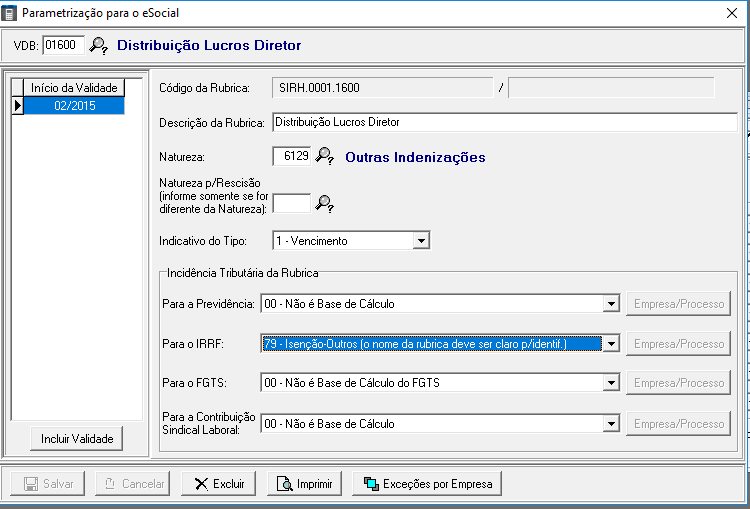The height and width of the screenshot is (509, 750).
Task: Click the Início da Validade column header
Action: click(x=75, y=88)
